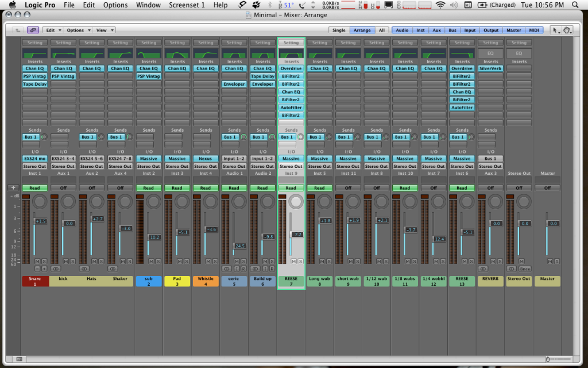Enable input monitoring on eerie strip
The image size is (588, 368).
pyautogui.click(x=237, y=269)
